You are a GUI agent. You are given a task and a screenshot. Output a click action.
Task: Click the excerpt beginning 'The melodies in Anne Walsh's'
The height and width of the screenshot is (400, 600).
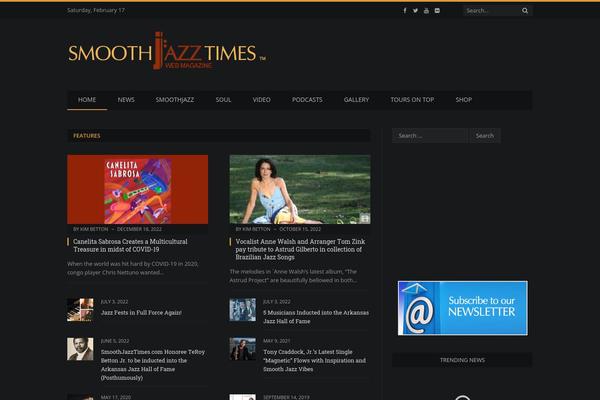293,276
